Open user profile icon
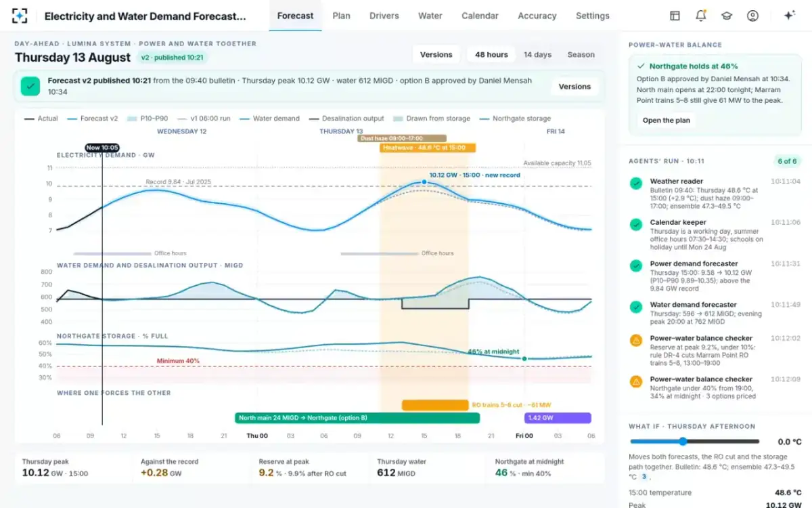 752,16
